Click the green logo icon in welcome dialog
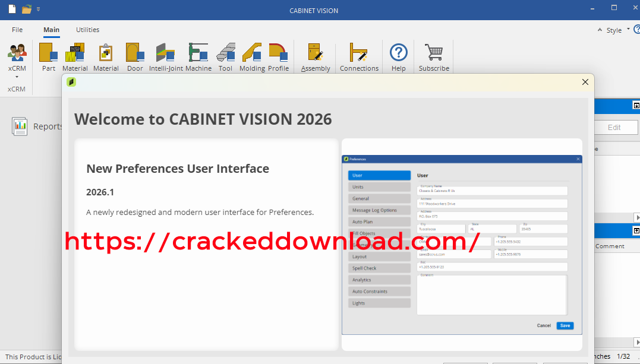 point(71,82)
